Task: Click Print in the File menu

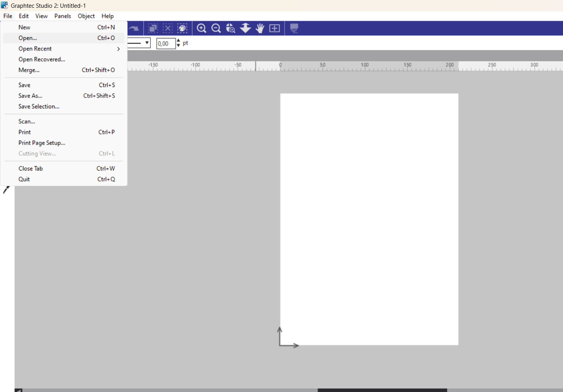Action: (64, 132)
